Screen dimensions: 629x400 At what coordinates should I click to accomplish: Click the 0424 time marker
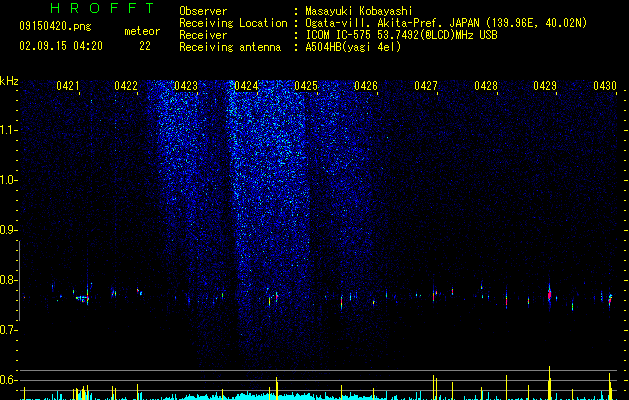click(246, 86)
